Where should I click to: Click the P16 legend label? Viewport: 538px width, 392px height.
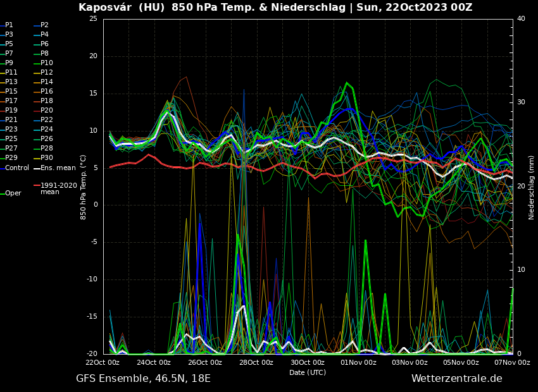(x=47, y=92)
